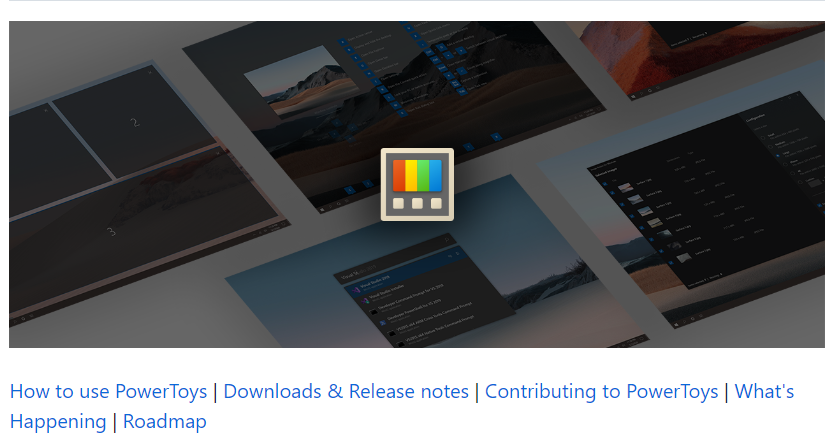The height and width of the screenshot is (447, 838).
Task: Open the Roadmap link
Action: tap(165, 422)
